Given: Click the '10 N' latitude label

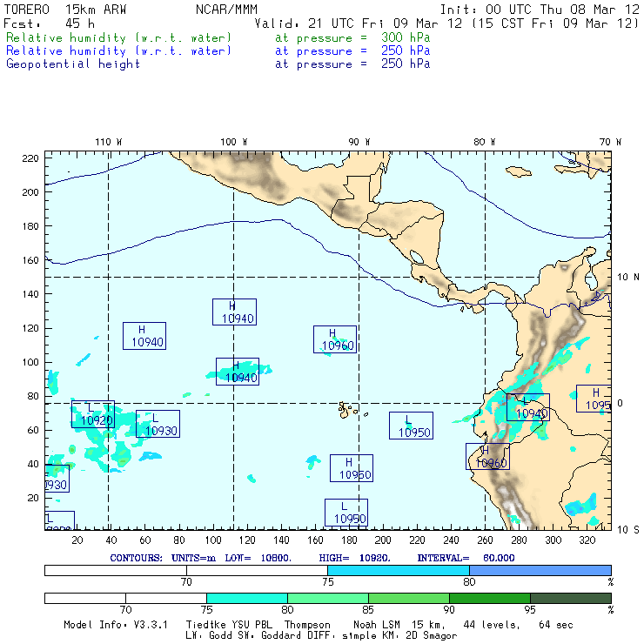Looking at the screenshot, I should (628, 278).
